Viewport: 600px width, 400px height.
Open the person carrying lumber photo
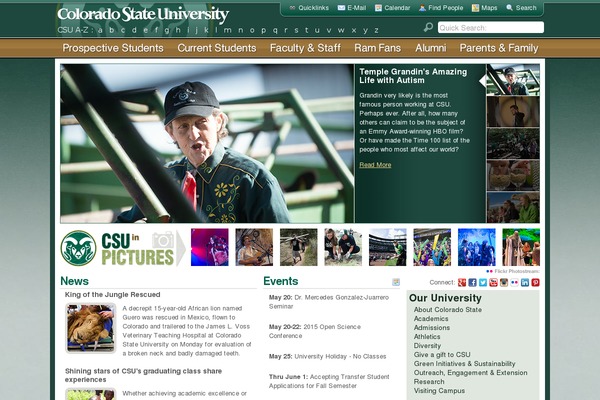point(298,247)
